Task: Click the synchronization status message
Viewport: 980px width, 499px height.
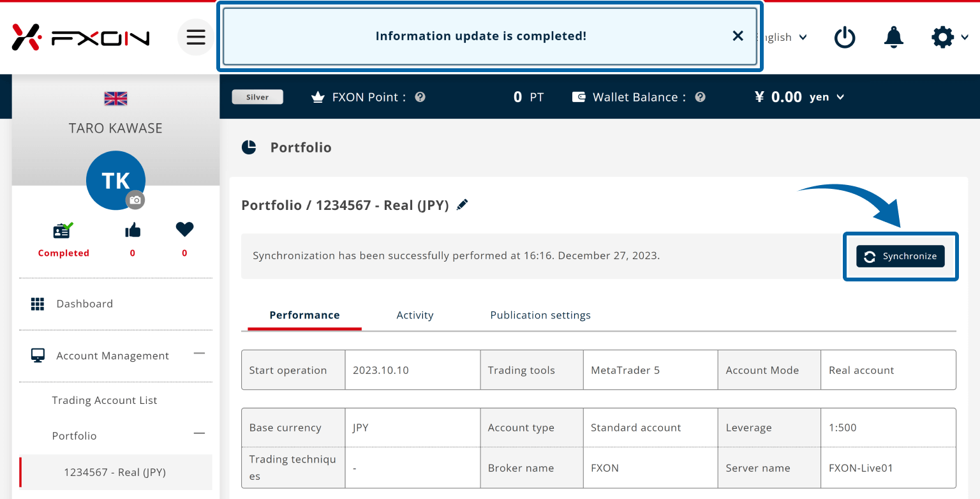Action: pyautogui.click(x=456, y=255)
